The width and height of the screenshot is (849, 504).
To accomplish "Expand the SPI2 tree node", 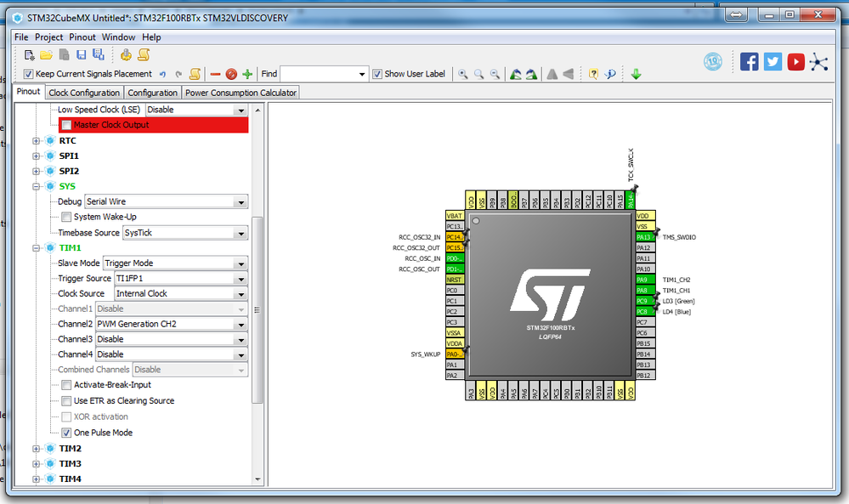I will point(37,171).
